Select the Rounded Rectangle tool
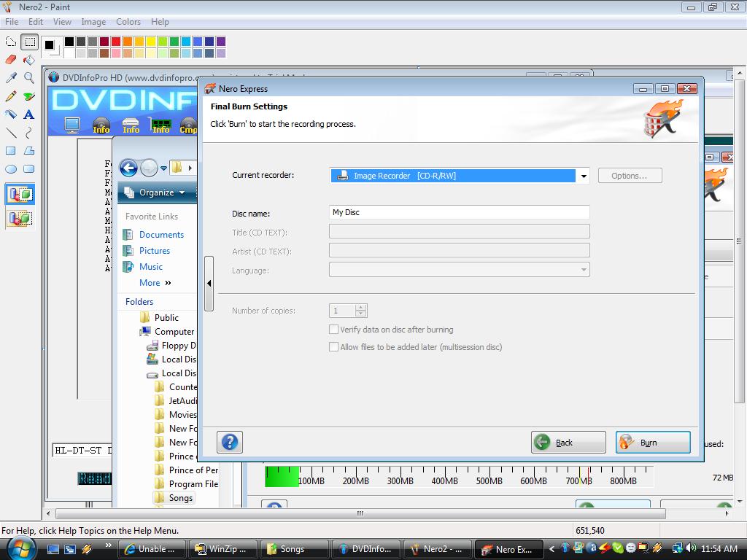The height and width of the screenshot is (560, 747). [29, 169]
